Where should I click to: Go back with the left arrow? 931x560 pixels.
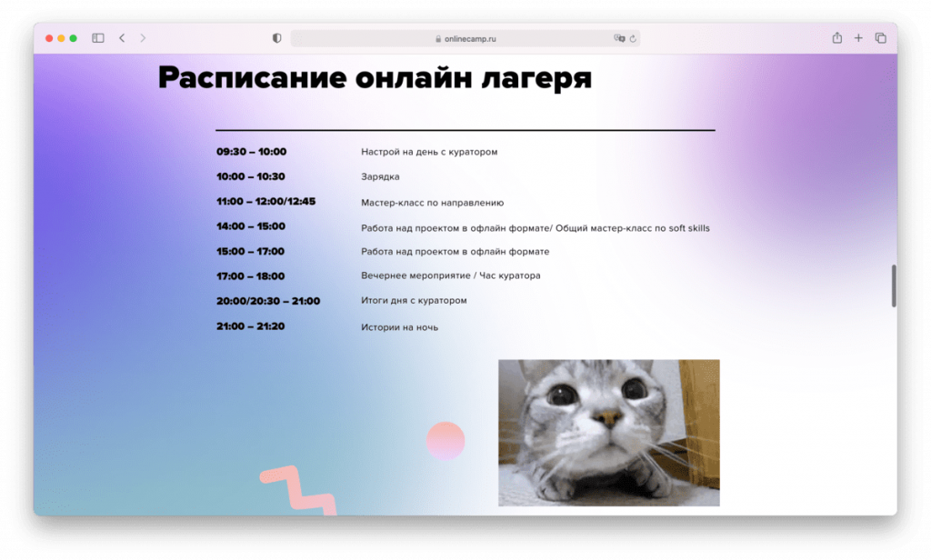pyautogui.click(x=122, y=38)
